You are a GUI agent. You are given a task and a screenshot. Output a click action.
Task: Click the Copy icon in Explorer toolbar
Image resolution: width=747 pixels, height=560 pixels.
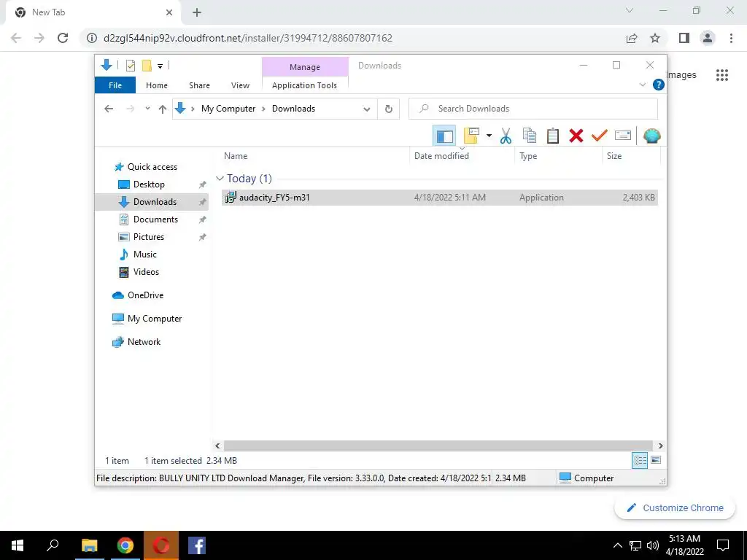click(x=529, y=136)
